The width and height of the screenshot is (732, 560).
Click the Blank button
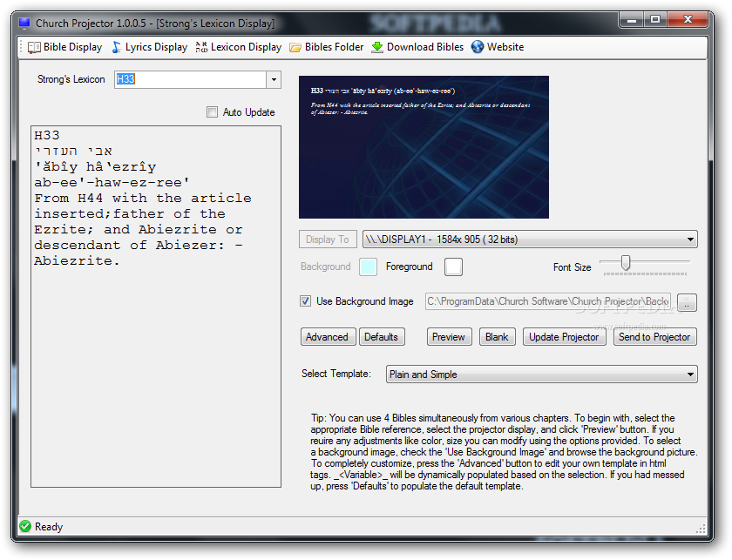coord(498,337)
